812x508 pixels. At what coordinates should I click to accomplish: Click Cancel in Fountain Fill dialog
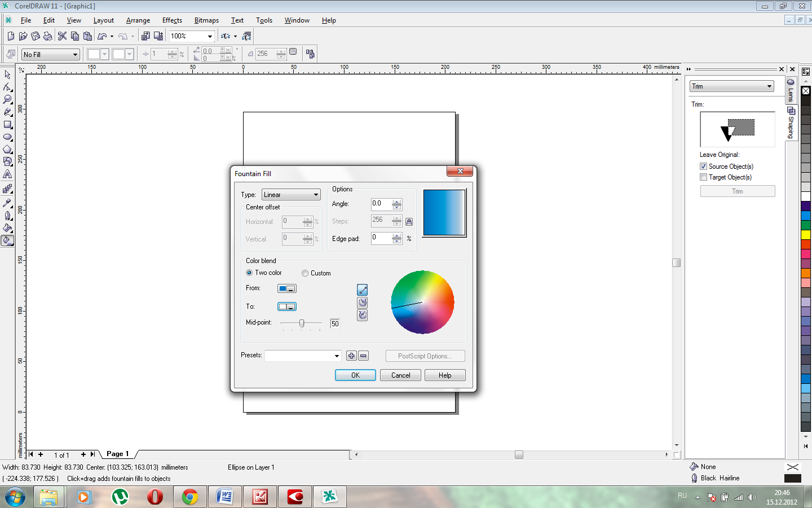point(401,375)
